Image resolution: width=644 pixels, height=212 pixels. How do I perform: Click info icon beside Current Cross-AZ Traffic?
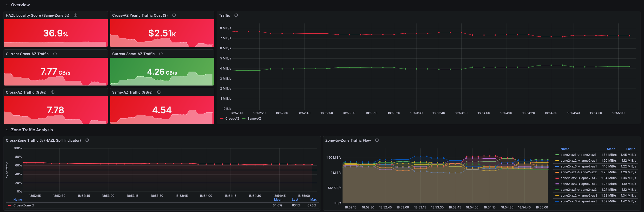[55, 54]
